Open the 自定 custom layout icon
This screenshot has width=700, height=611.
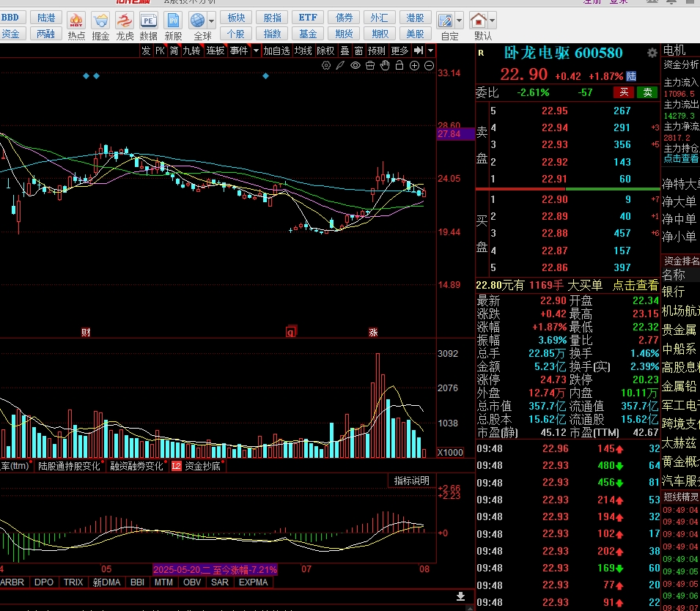click(445, 21)
